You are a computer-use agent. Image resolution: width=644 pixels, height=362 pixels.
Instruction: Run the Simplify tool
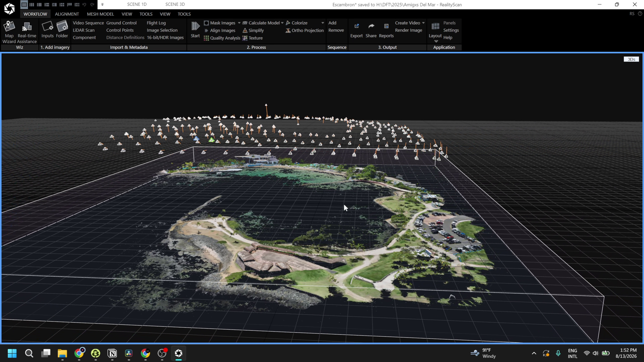(x=253, y=30)
